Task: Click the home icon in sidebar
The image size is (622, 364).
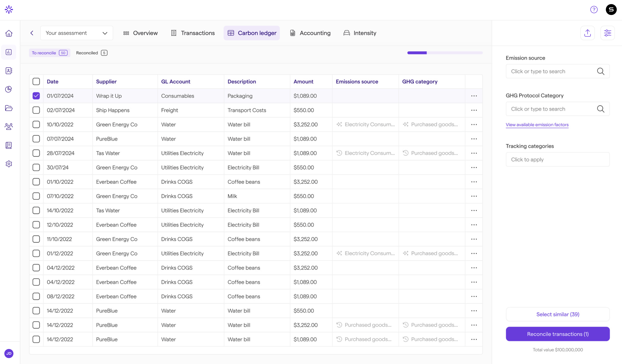Action: [9, 33]
